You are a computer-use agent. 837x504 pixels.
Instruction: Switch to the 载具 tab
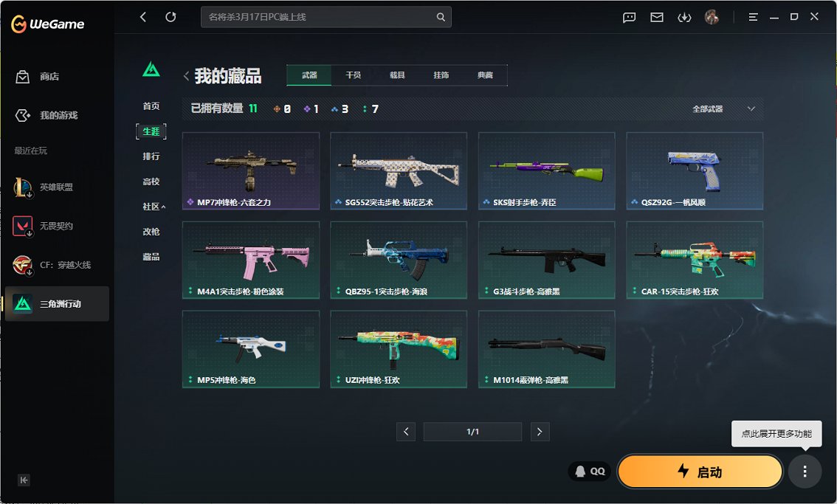pos(397,75)
